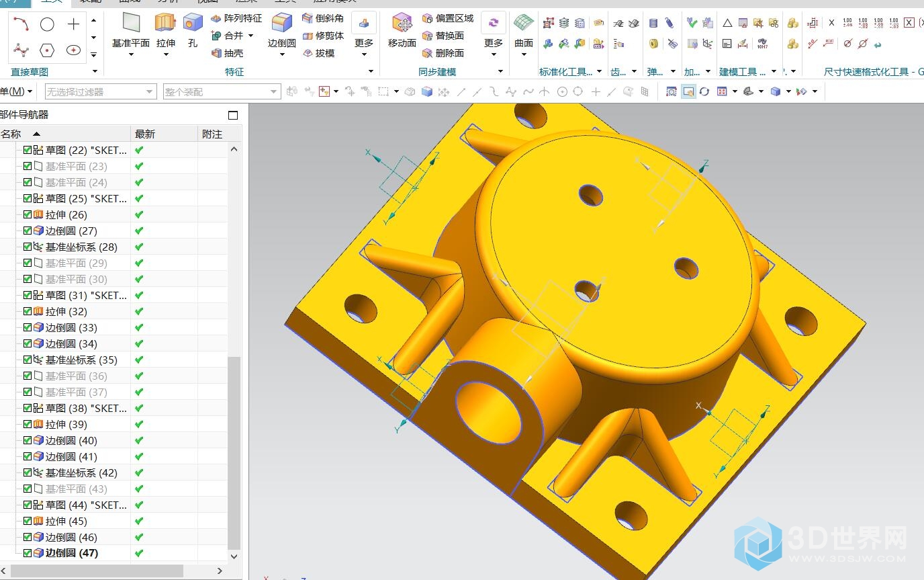Click the 孔 hole feature icon
The image size is (924, 580).
(x=193, y=23)
